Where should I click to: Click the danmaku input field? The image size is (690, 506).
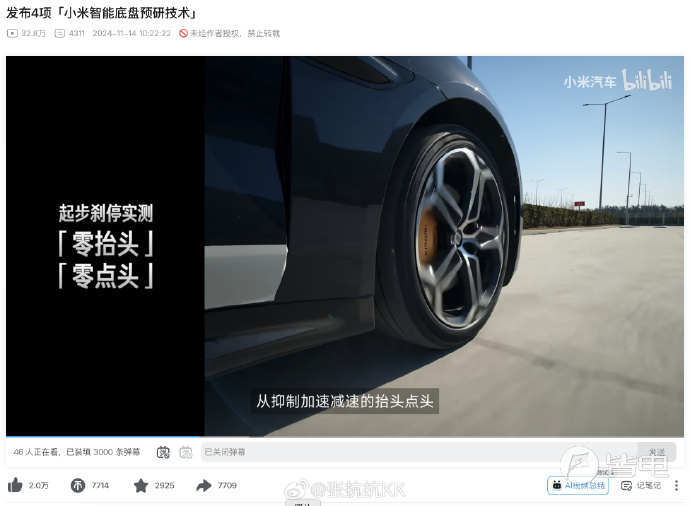(418, 452)
